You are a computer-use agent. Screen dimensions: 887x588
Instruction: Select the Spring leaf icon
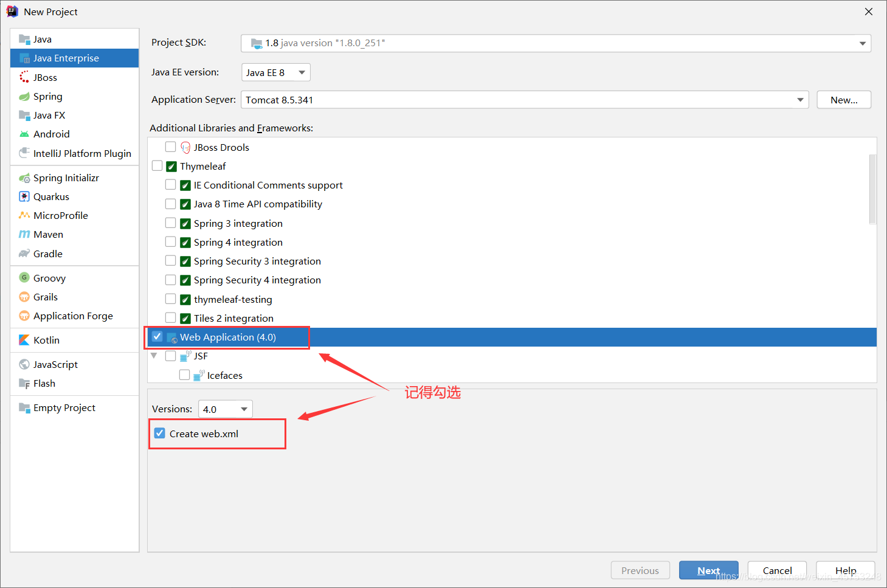[x=24, y=96]
